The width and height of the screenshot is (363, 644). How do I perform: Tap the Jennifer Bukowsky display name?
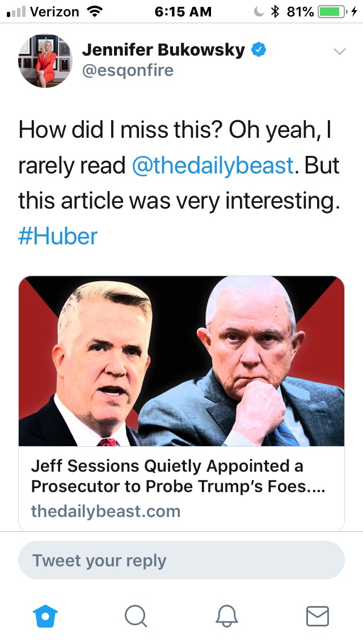coord(163,50)
